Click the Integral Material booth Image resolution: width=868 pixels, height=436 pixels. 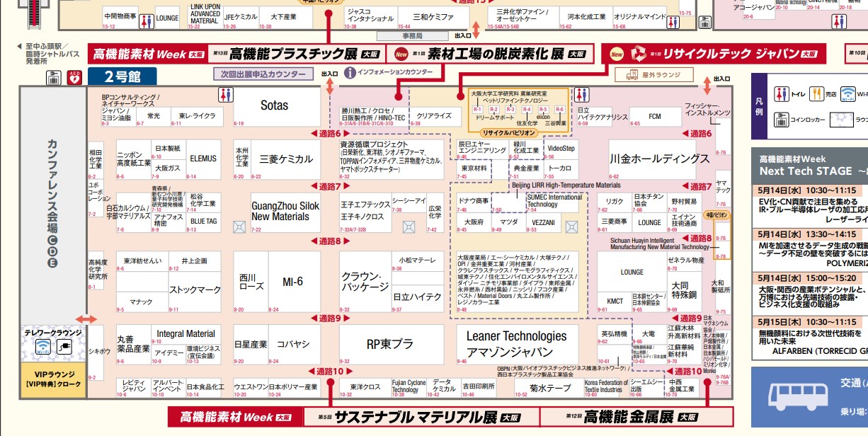185,334
